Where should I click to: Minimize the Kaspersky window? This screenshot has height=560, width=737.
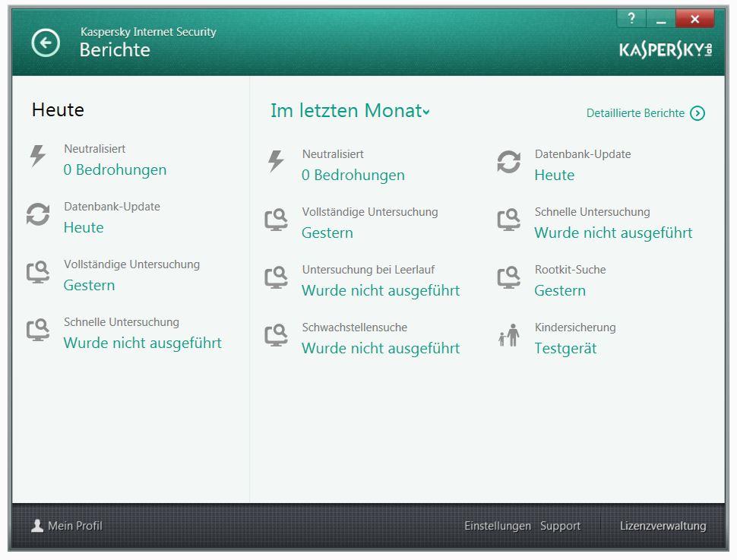pyautogui.click(x=661, y=19)
